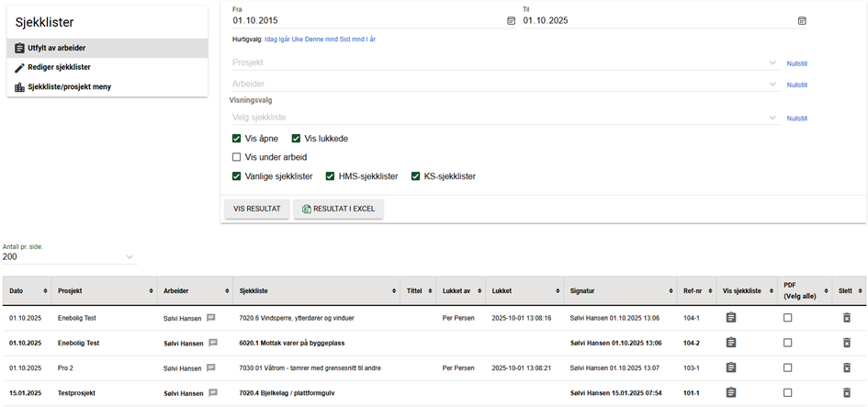Open comment icon beside Sølvi Hansen, Pro 2 row

pyautogui.click(x=213, y=367)
